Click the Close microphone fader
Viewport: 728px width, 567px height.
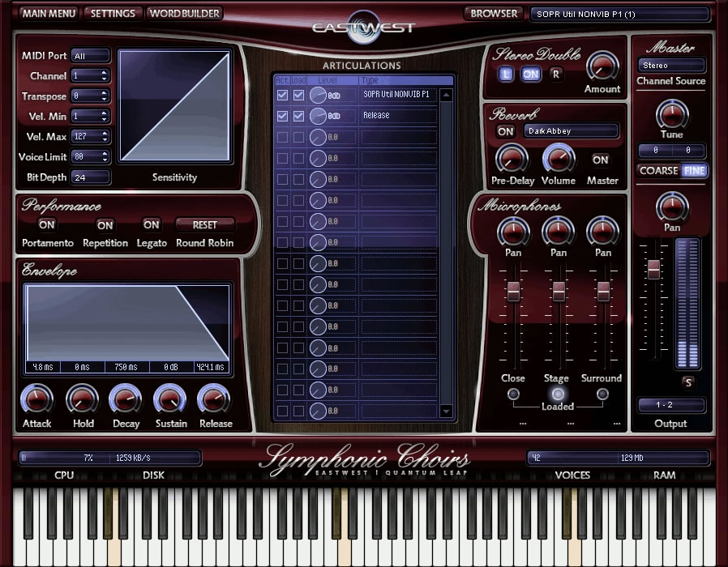coord(513,291)
